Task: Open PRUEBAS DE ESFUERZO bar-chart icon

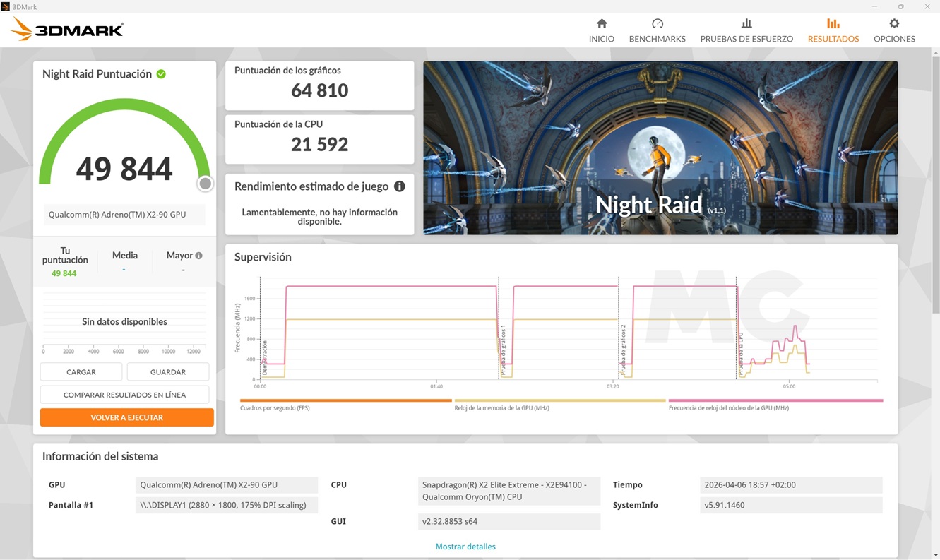Action: coord(746,23)
